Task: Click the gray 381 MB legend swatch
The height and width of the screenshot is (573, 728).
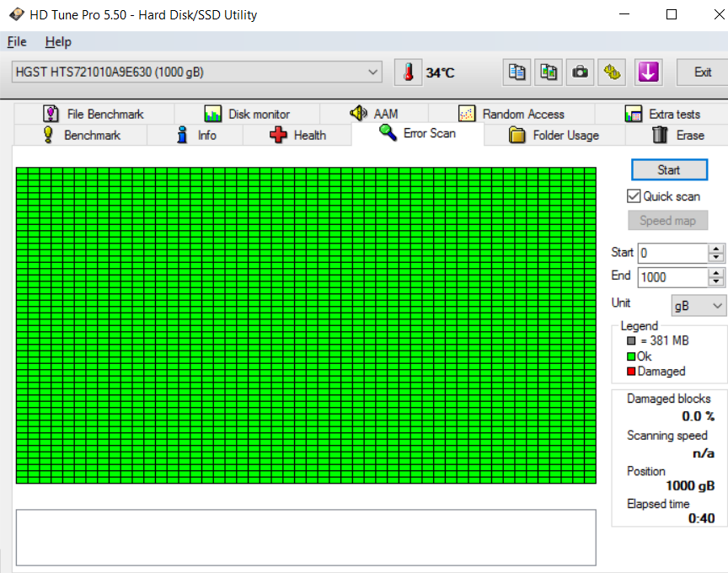Action: [631, 340]
